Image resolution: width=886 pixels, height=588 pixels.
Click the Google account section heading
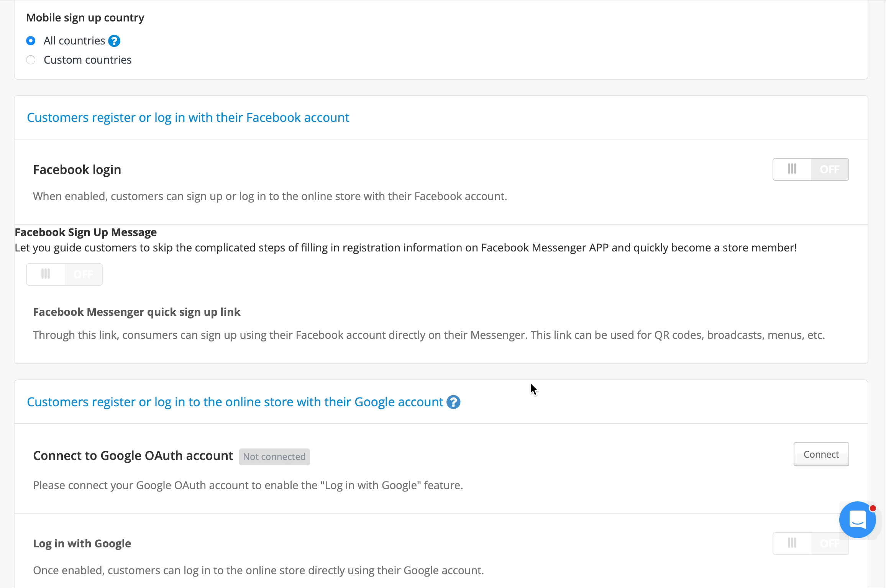(235, 402)
